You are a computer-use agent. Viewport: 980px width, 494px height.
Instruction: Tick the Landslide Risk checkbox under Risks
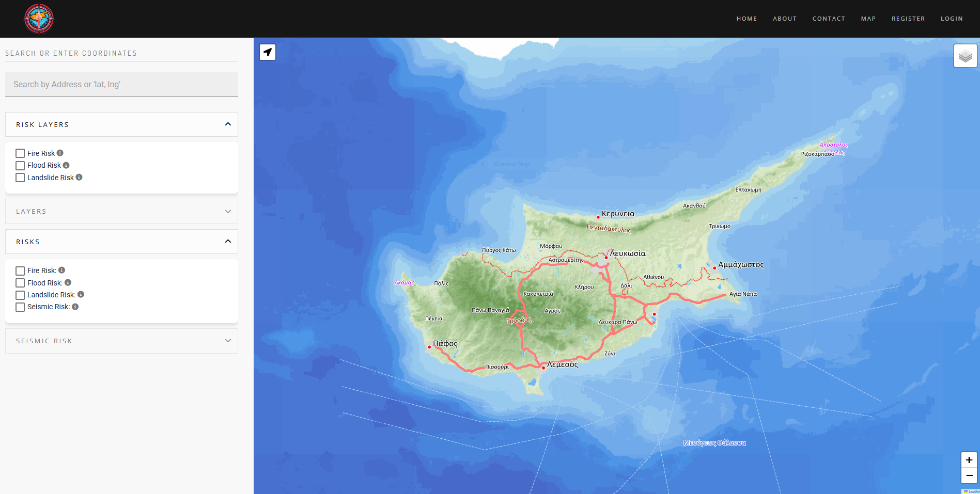(x=20, y=295)
